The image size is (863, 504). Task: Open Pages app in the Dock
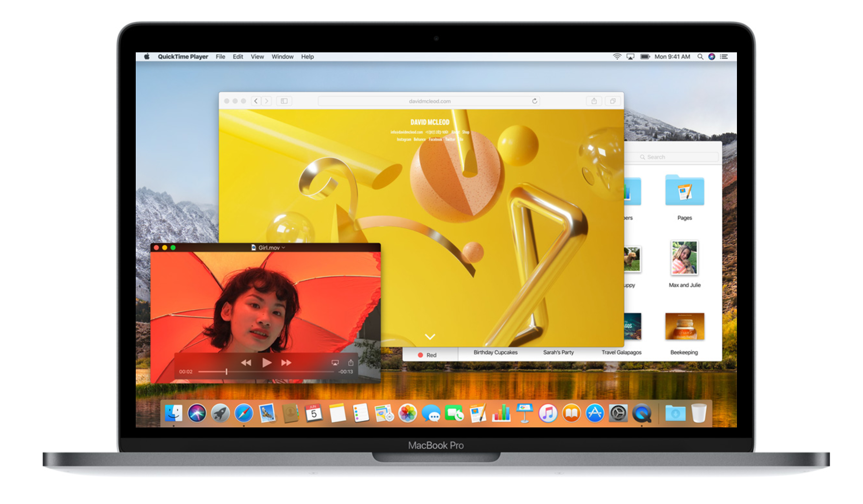tap(478, 413)
